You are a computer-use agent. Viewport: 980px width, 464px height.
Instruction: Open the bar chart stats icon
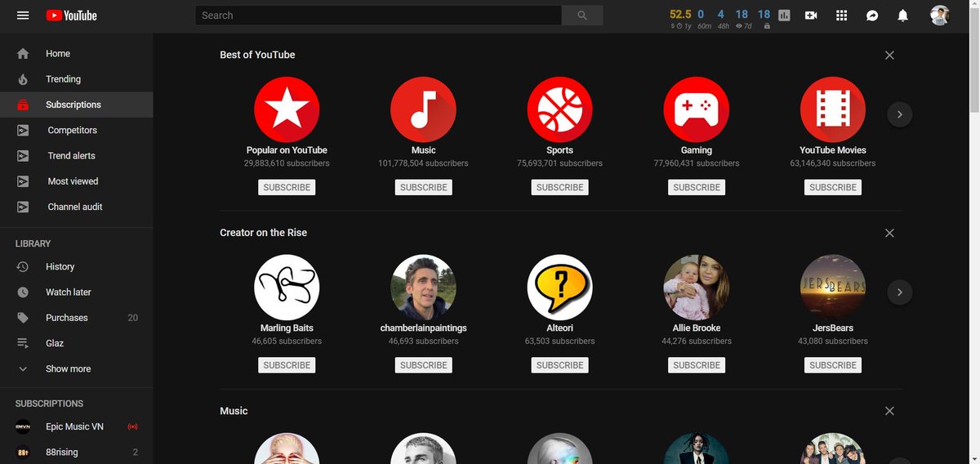tap(785, 16)
